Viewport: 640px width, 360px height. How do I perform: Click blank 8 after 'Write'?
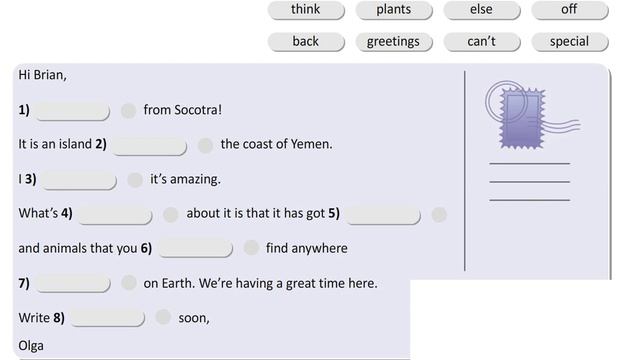click(108, 318)
